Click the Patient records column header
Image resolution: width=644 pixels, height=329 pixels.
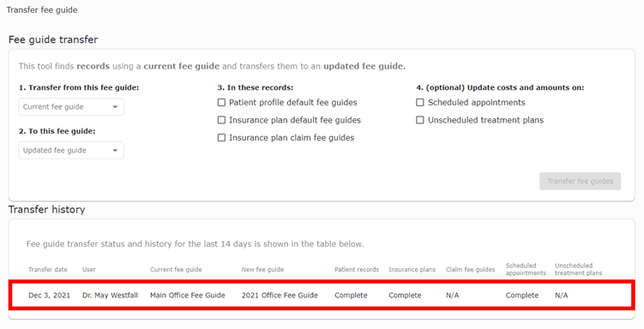tap(357, 270)
